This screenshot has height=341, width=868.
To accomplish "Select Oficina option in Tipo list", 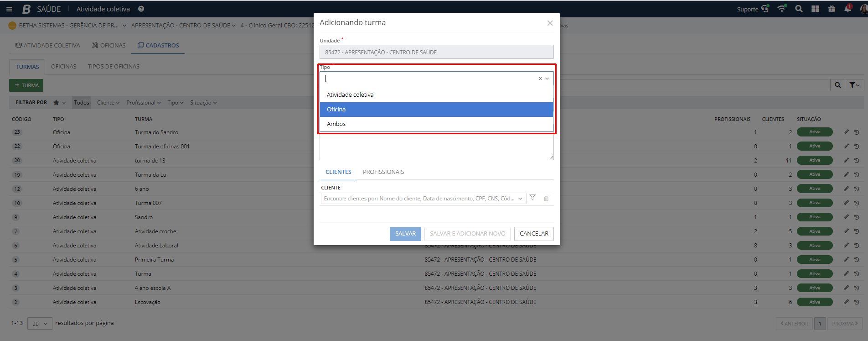I will coord(436,110).
